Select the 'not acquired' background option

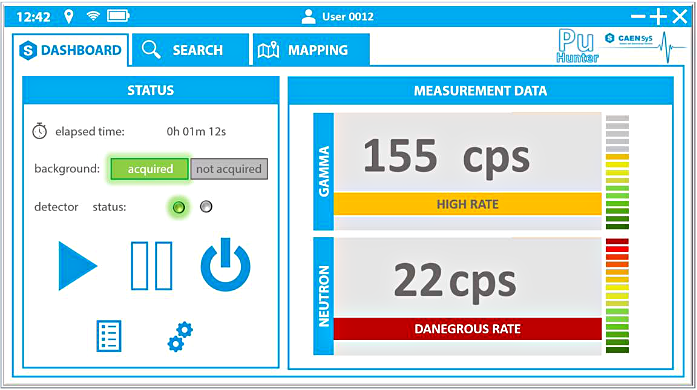pyautogui.click(x=229, y=169)
